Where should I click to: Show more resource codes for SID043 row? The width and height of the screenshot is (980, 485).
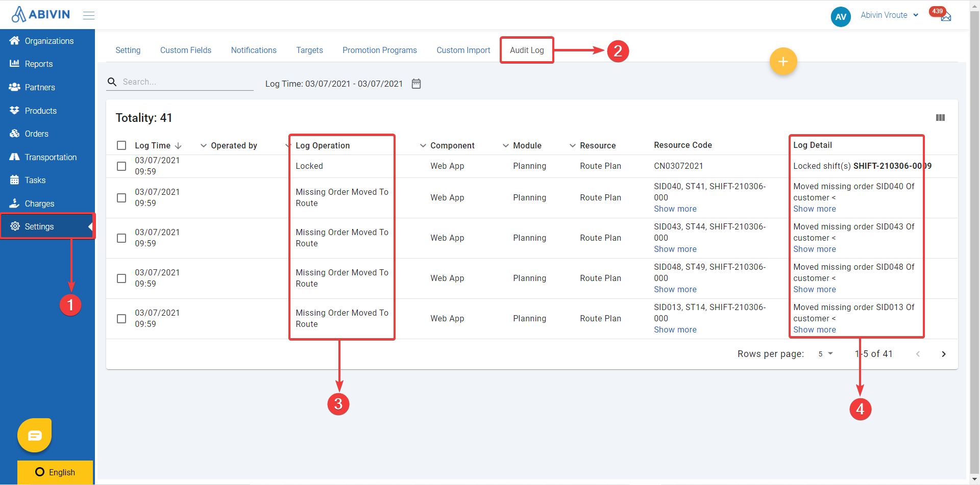coord(675,249)
